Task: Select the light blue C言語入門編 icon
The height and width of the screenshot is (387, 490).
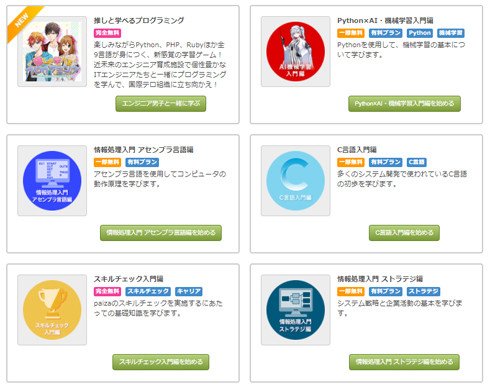Action: tap(296, 180)
